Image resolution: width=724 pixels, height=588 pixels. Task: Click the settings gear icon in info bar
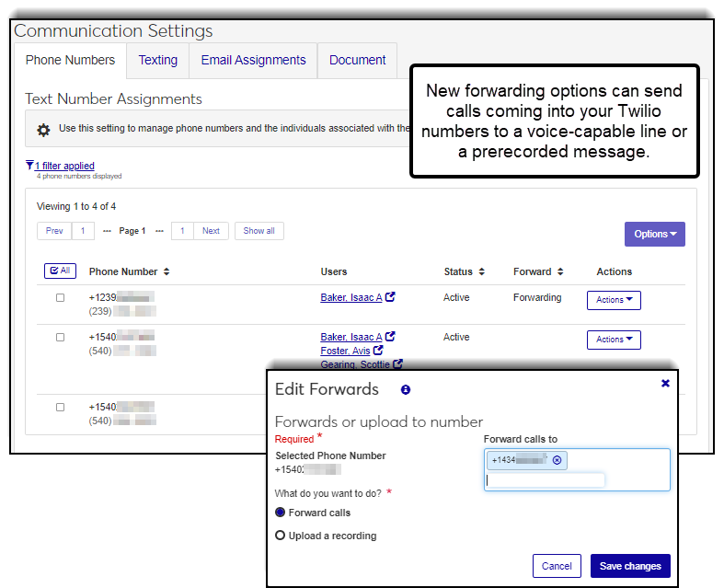[x=43, y=130]
